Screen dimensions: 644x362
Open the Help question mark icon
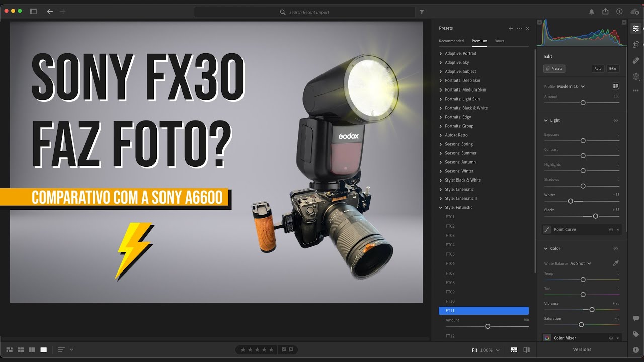point(619,12)
